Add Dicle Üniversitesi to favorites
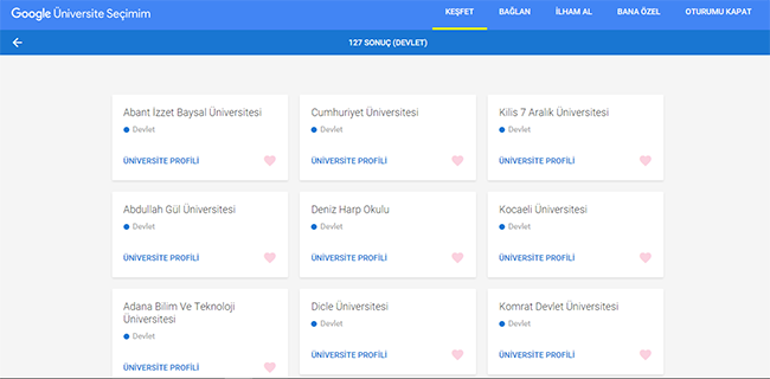770x379 pixels. coord(457,354)
